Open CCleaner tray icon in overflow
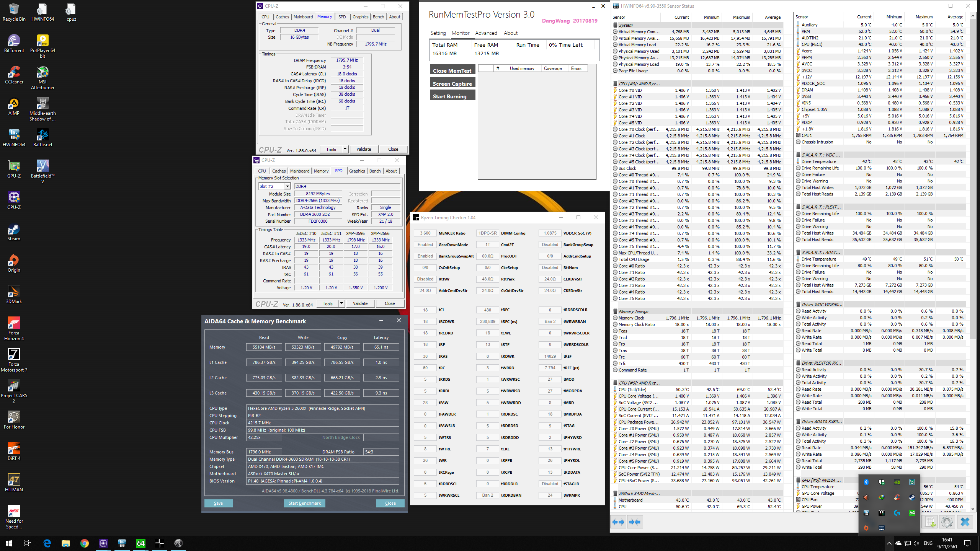The width and height of the screenshot is (980, 551). click(897, 497)
